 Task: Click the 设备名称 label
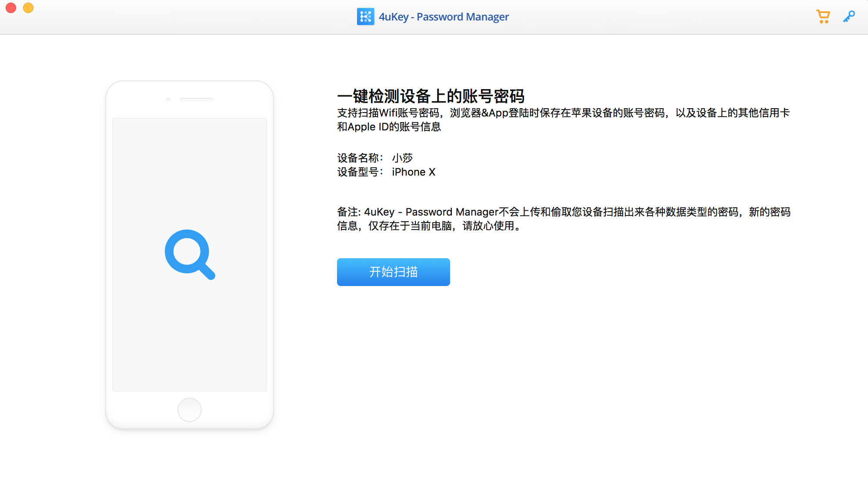point(359,158)
